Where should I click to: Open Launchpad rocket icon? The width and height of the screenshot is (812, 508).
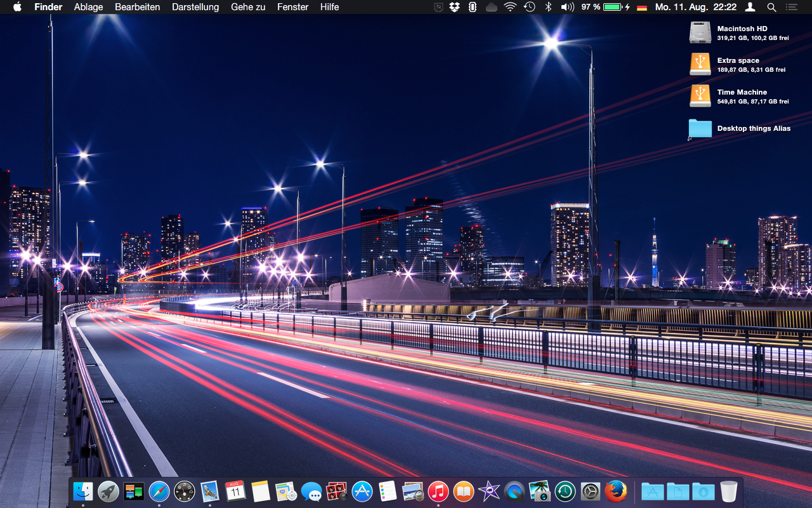click(x=108, y=491)
